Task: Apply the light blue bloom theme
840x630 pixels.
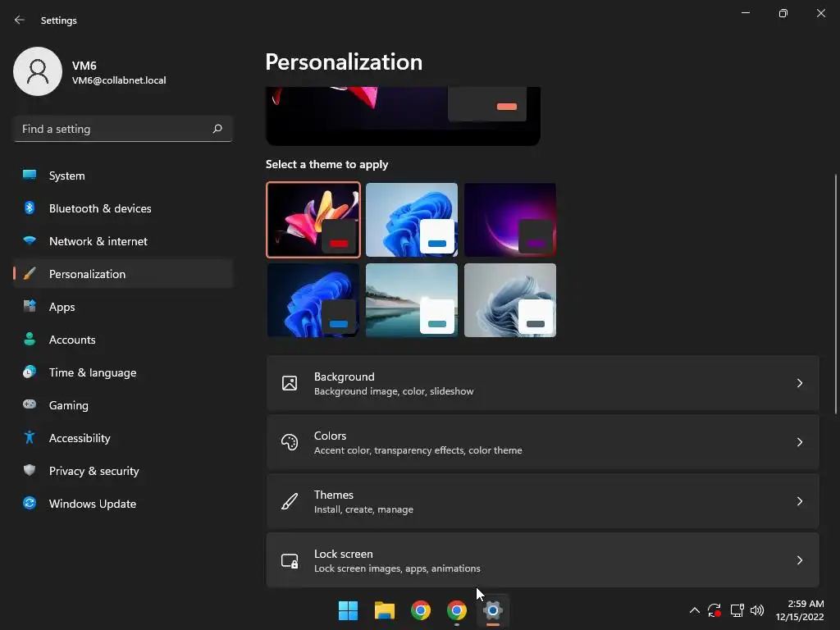Action: (x=412, y=220)
